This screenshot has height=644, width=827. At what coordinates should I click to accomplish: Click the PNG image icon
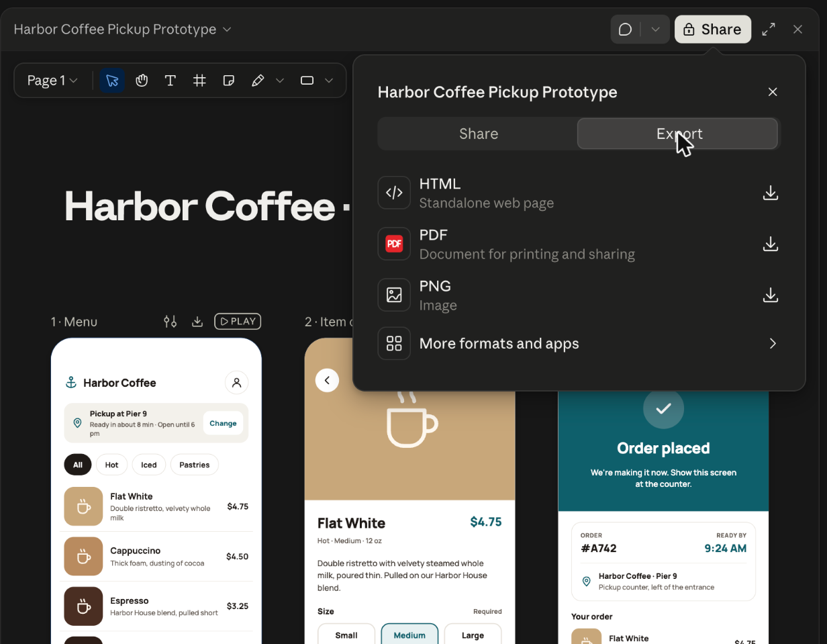point(394,295)
